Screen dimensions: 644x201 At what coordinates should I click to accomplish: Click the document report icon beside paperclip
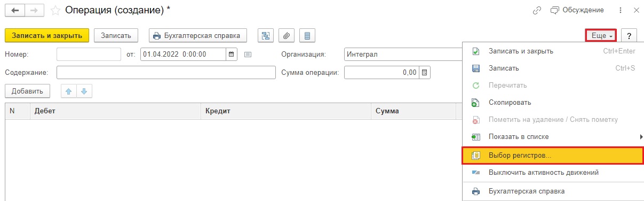(307, 36)
